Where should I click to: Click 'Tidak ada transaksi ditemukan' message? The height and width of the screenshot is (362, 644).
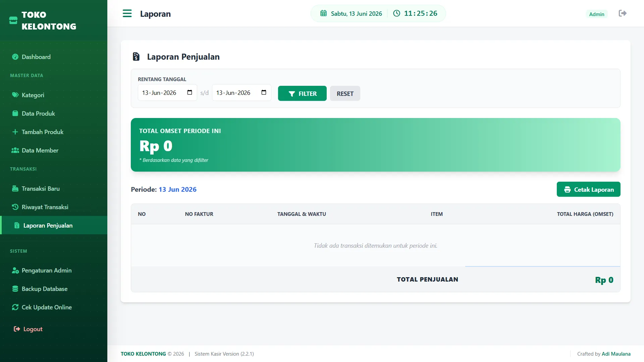(x=375, y=245)
